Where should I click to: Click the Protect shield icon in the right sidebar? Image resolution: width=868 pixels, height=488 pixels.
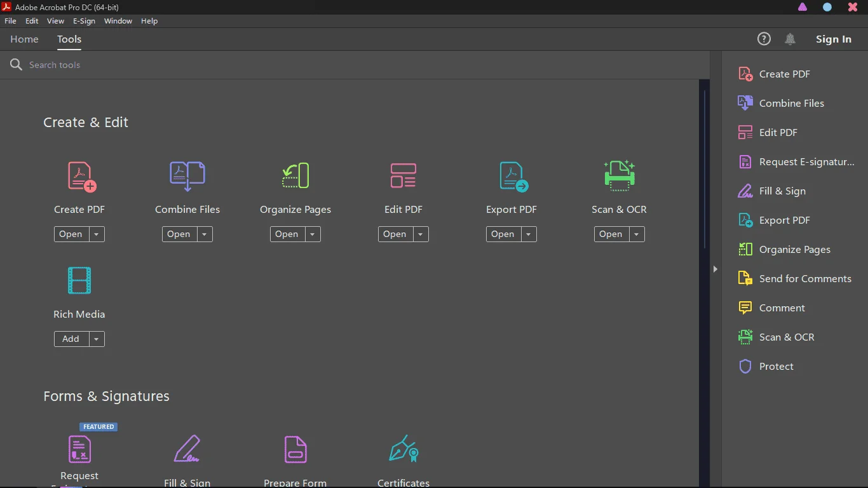pyautogui.click(x=745, y=367)
